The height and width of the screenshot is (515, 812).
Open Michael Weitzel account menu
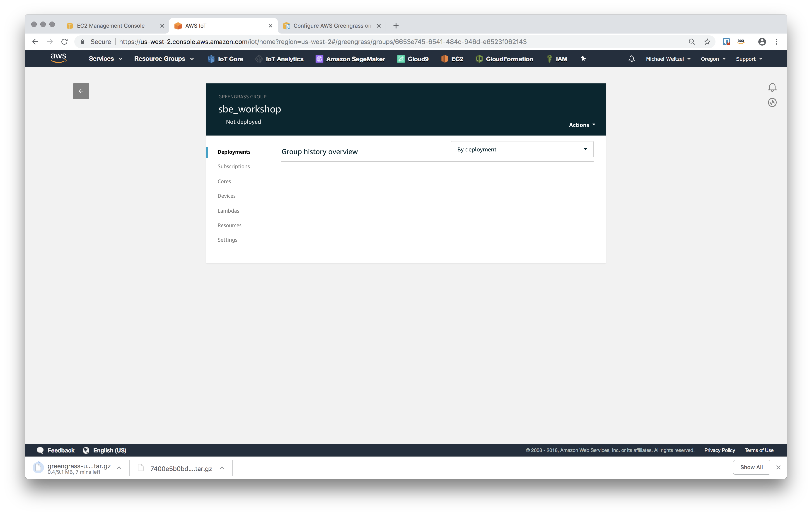point(668,59)
